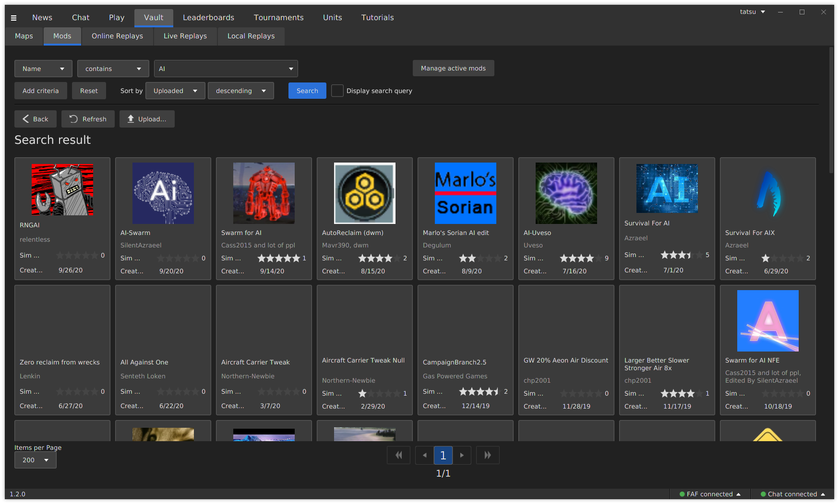Open AI-Uveso purple brain image
The height and width of the screenshot is (504, 839).
566,193
